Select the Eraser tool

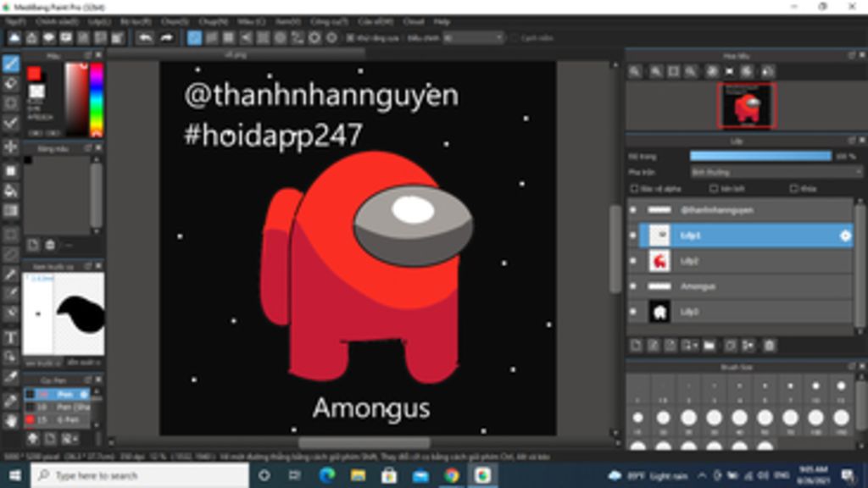pyautogui.click(x=10, y=84)
